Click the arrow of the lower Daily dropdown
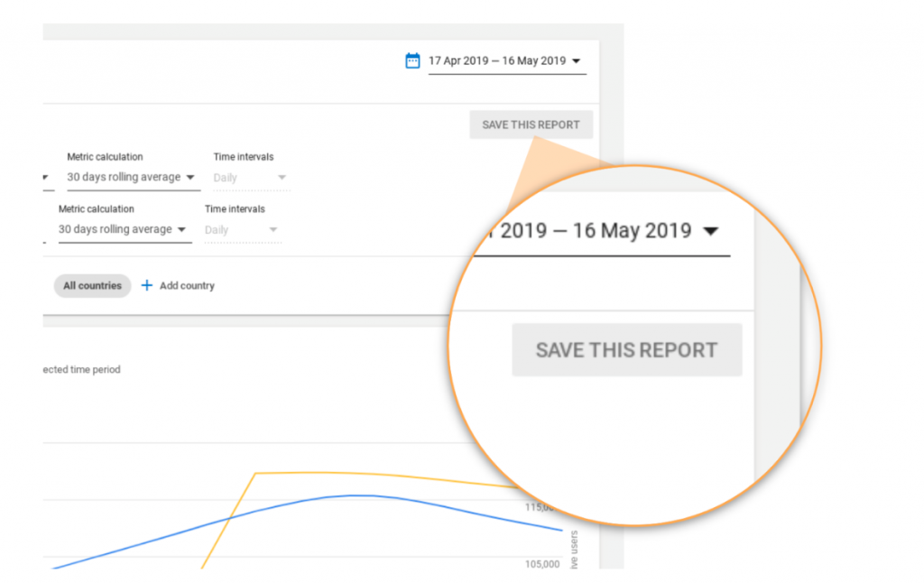This screenshot has height=583, width=924. point(273,230)
